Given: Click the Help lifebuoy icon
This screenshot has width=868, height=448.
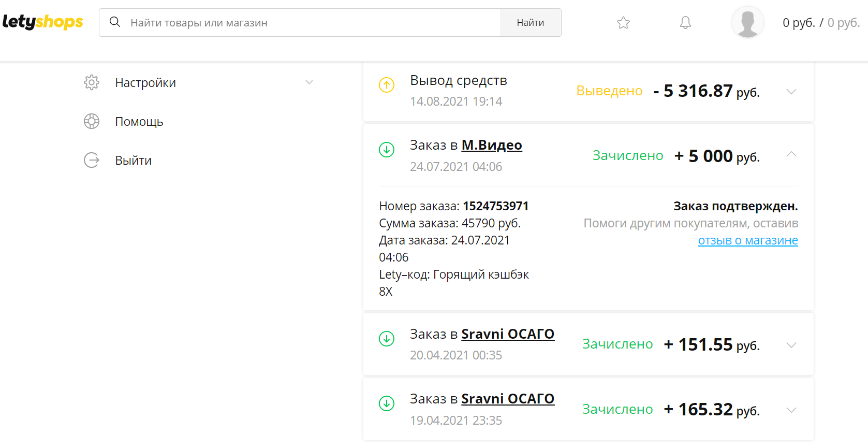Looking at the screenshot, I should [92, 121].
